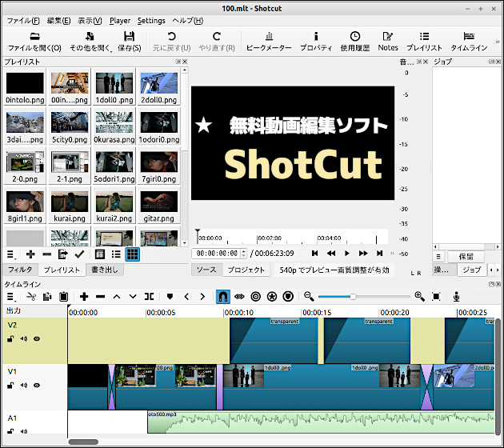Open the Settings menu

tap(151, 21)
